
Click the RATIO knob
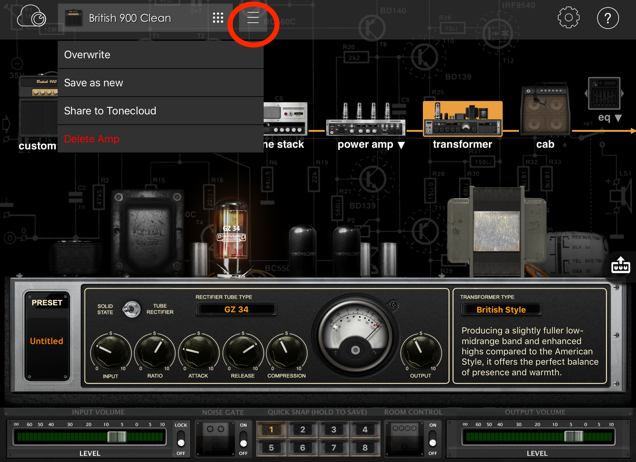[155, 351]
